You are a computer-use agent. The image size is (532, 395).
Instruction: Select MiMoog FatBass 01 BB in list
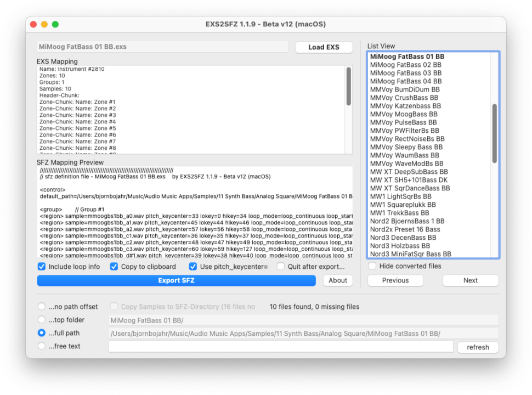407,57
